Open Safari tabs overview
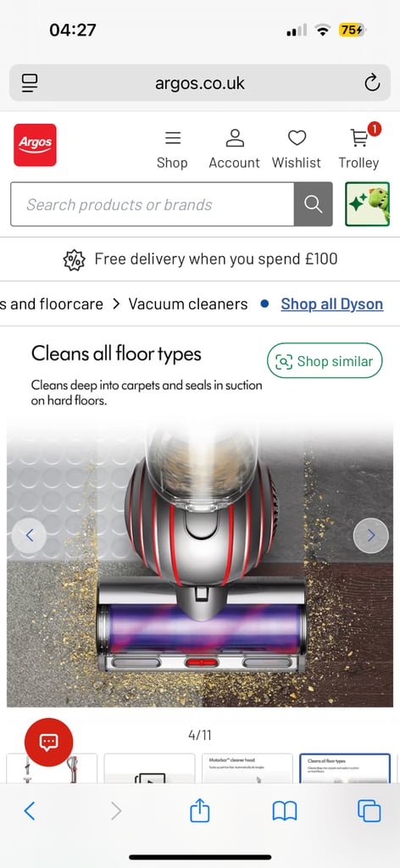 click(x=369, y=811)
